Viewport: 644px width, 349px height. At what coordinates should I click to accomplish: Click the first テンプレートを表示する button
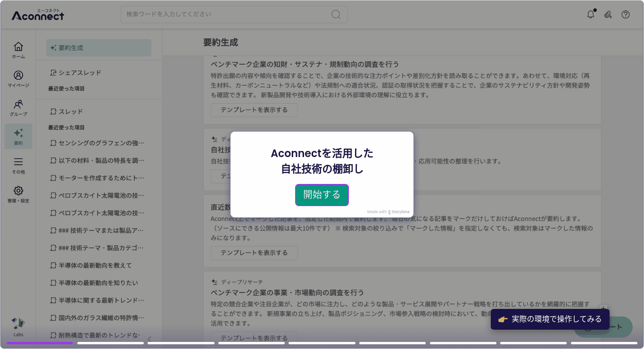point(254,110)
